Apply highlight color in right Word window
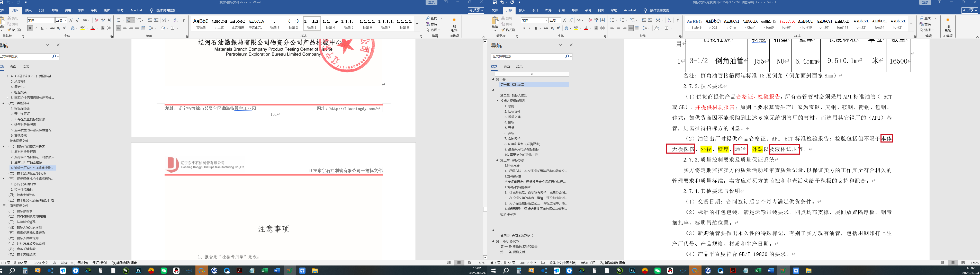The image size is (980, 275). tap(576, 28)
